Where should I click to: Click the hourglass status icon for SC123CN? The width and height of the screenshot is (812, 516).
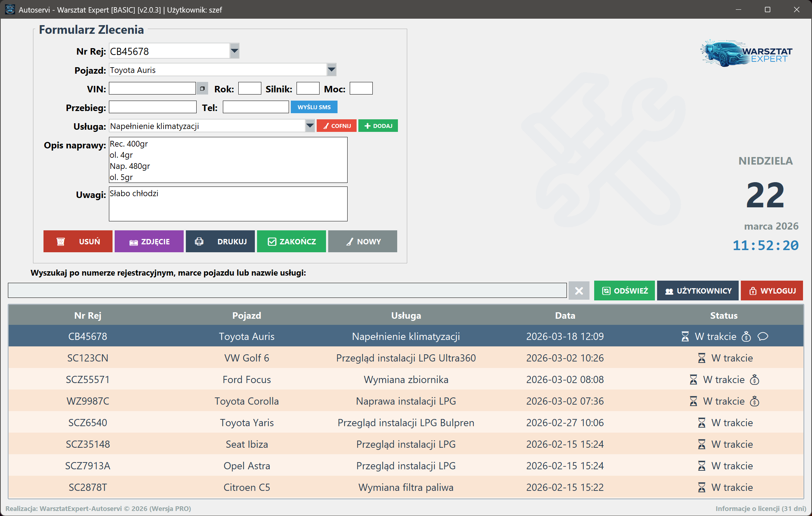(x=702, y=358)
